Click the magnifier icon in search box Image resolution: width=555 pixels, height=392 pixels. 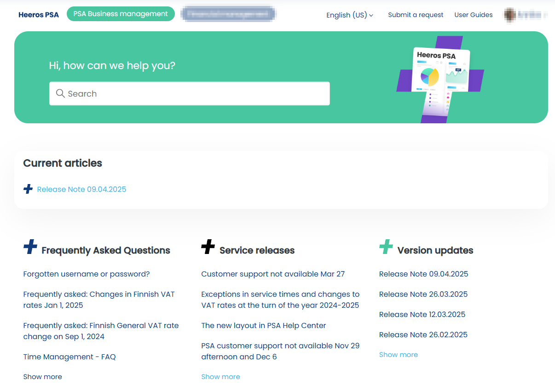[60, 93]
